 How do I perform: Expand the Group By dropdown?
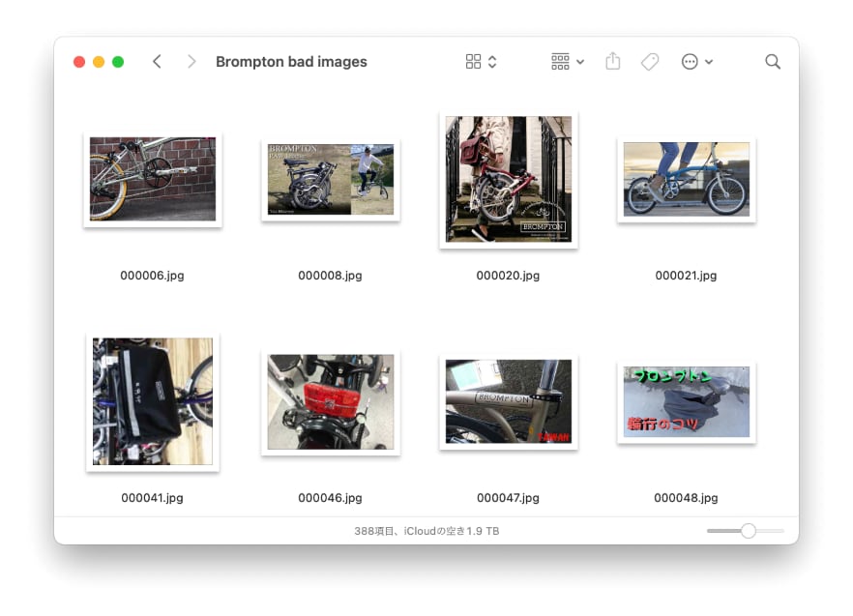coord(568,62)
